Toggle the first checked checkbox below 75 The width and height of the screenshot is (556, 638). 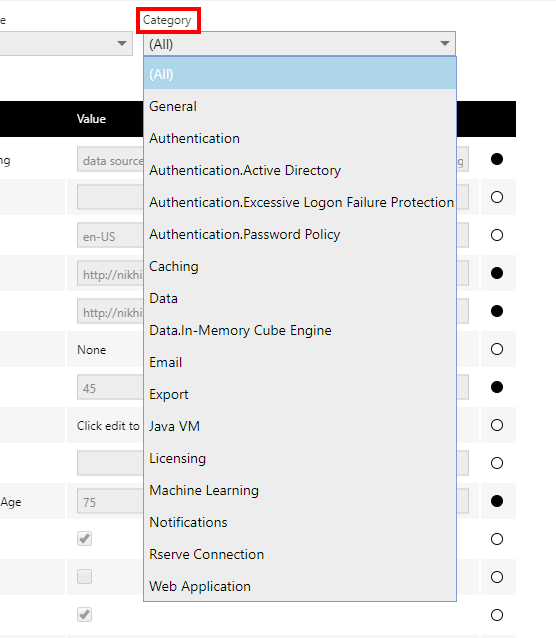(85, 539)
